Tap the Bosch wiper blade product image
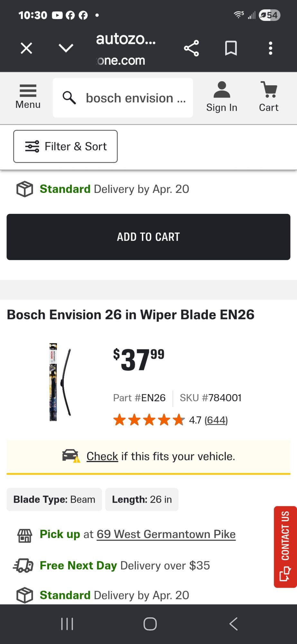 [60, 382]
